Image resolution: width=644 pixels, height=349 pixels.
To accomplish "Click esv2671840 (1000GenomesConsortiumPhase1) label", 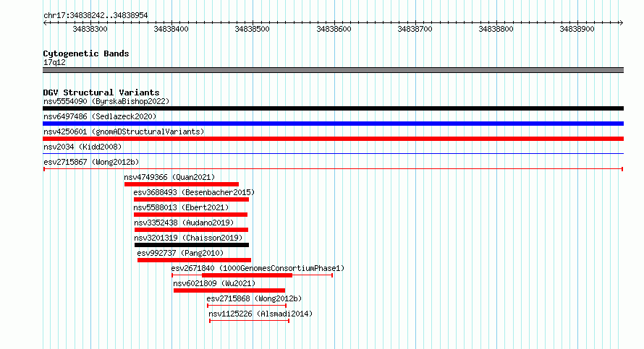I will [258, 268].
